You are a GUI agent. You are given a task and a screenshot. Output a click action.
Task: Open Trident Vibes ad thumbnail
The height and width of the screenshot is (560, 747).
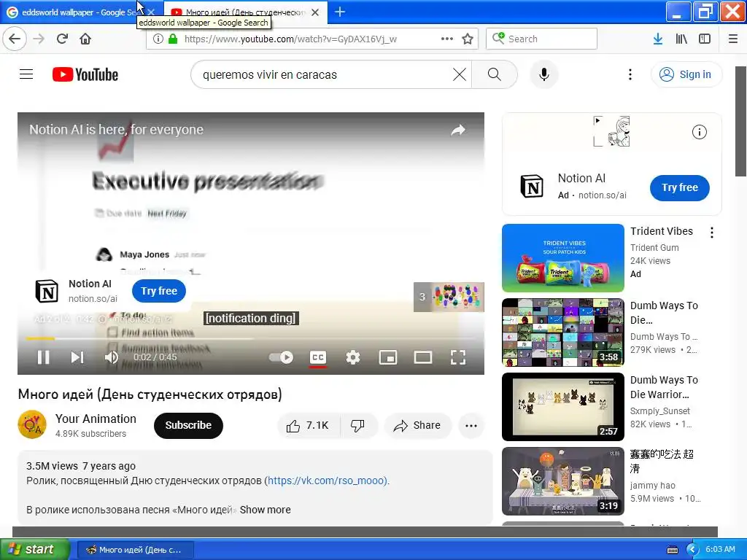562,257
